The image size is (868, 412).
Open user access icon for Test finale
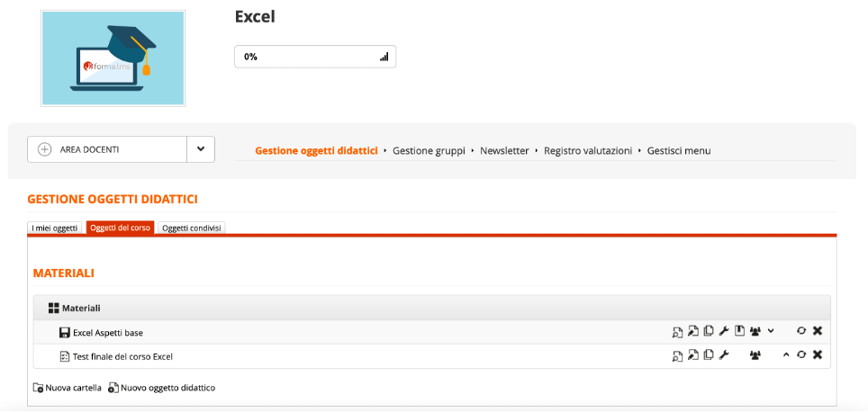point(755,356)
